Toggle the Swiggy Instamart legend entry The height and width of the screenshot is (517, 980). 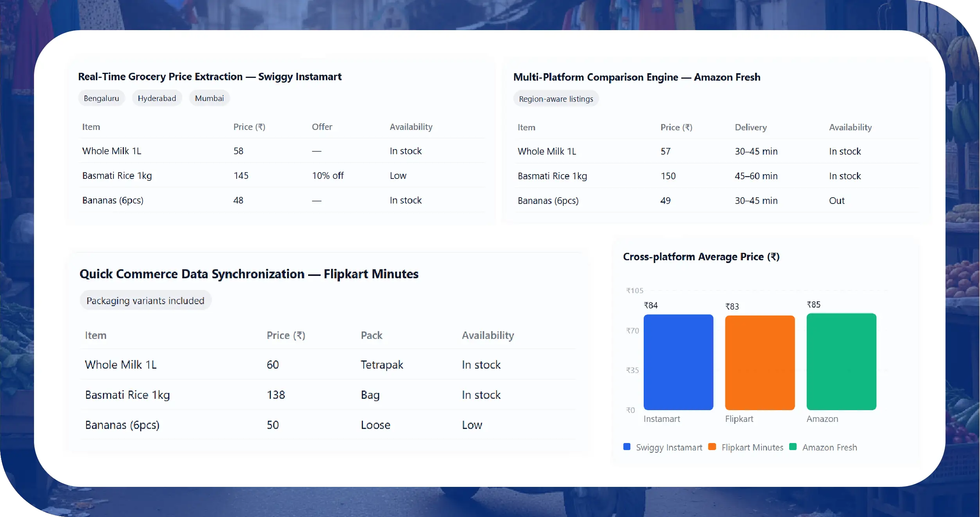(669, 447)
